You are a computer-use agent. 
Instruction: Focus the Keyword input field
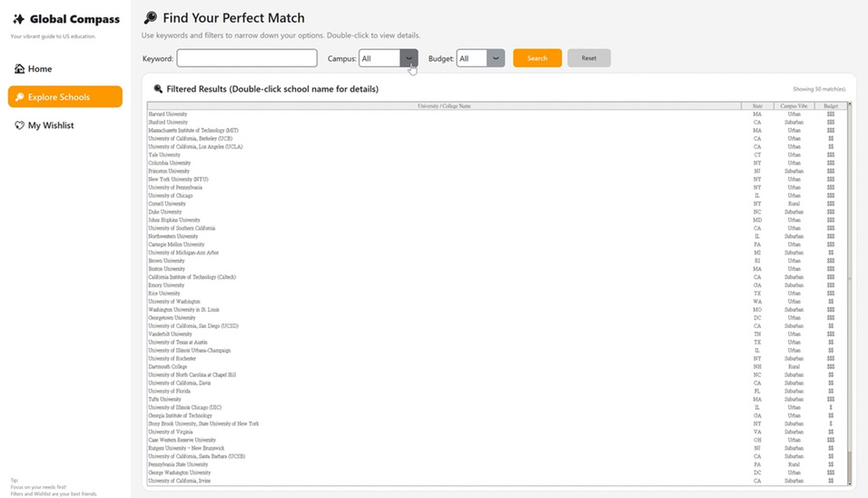247,58
